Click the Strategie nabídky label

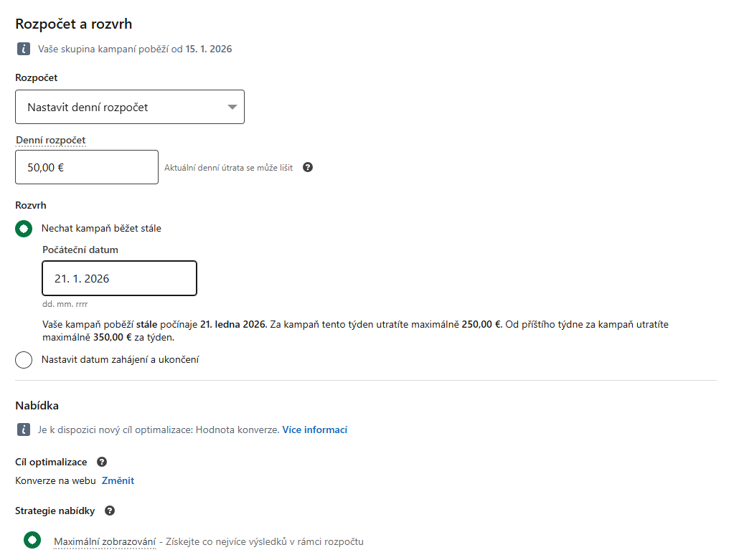(55, 511)
